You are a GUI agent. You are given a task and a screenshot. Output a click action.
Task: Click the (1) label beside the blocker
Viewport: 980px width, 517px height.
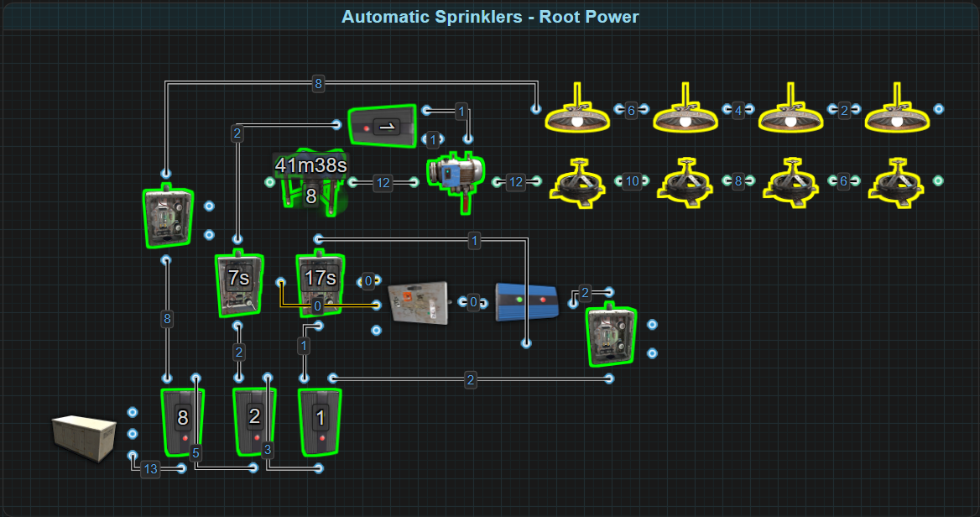tap(433, 140)
